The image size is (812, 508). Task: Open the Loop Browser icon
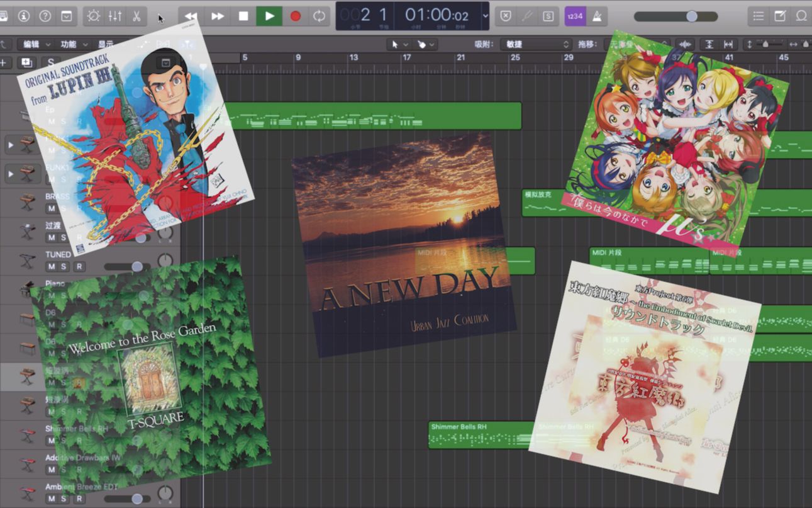click(x=801, y=16)
